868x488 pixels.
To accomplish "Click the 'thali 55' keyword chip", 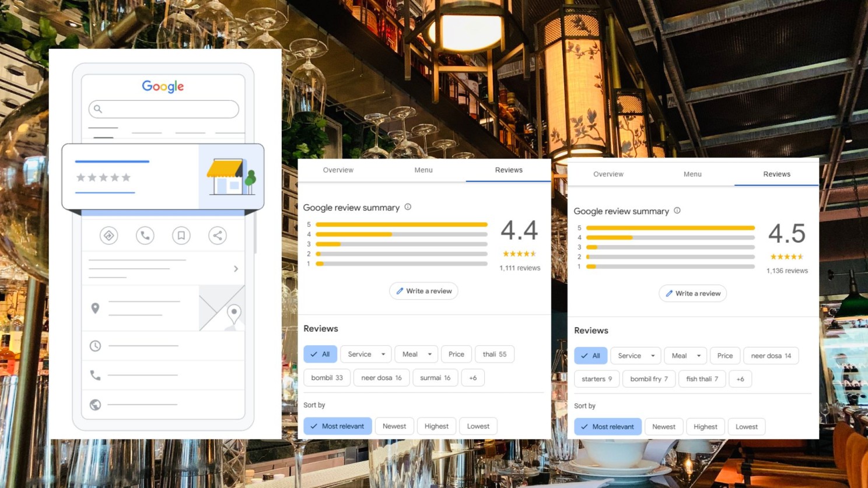I will (x=495, y=354).
